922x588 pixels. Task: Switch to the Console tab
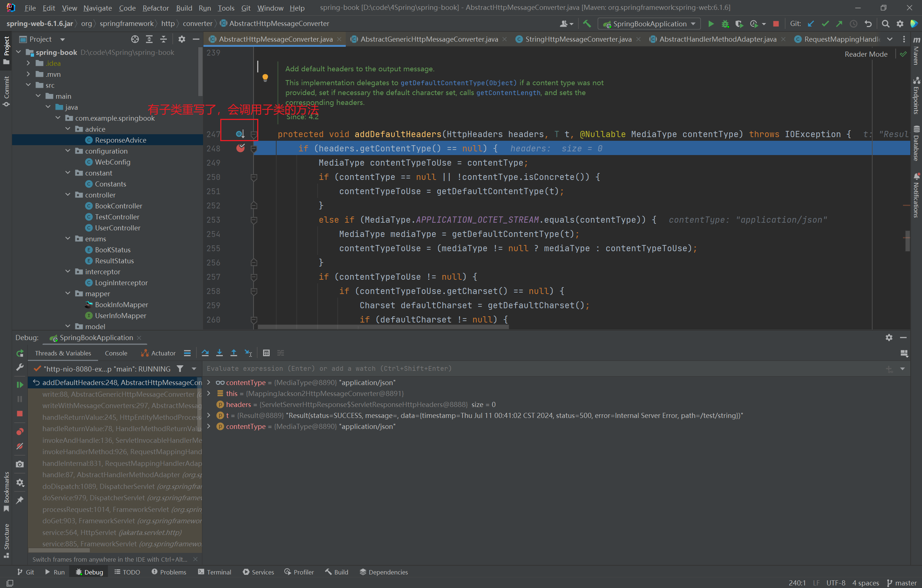pyautogui.click(x=116, y=353)
